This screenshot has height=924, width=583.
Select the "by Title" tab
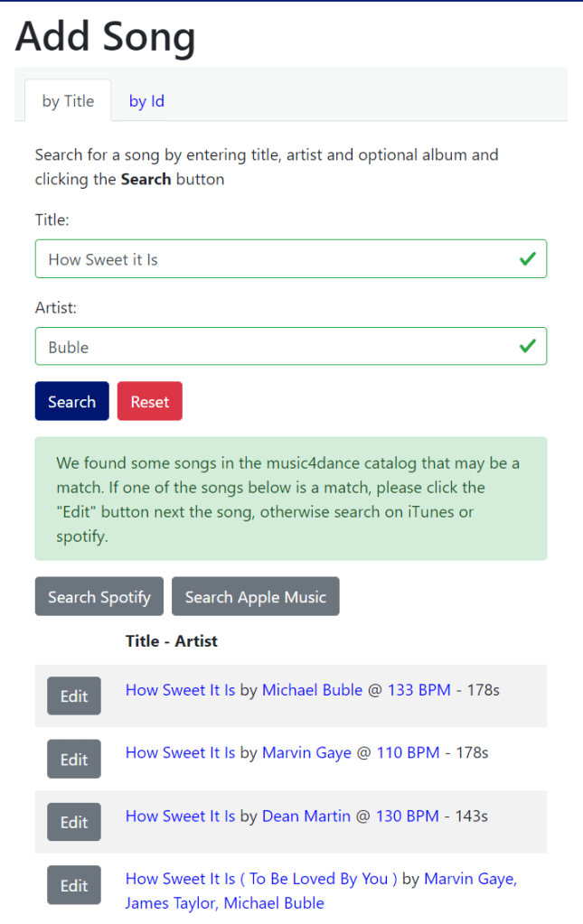click(68, 101)
